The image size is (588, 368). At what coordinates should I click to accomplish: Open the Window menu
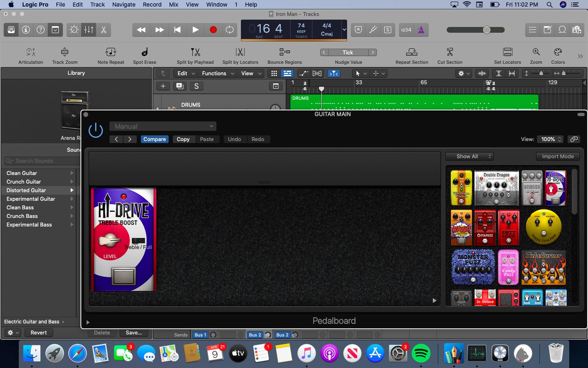[x=216, y=4]
